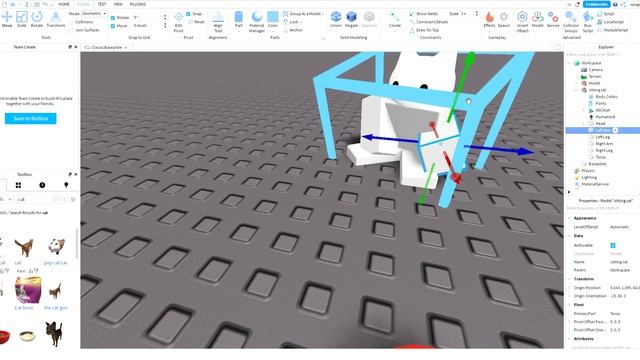Collapse the sitting cat node
This screenshot has height=360, width=640.
[577, 90]
